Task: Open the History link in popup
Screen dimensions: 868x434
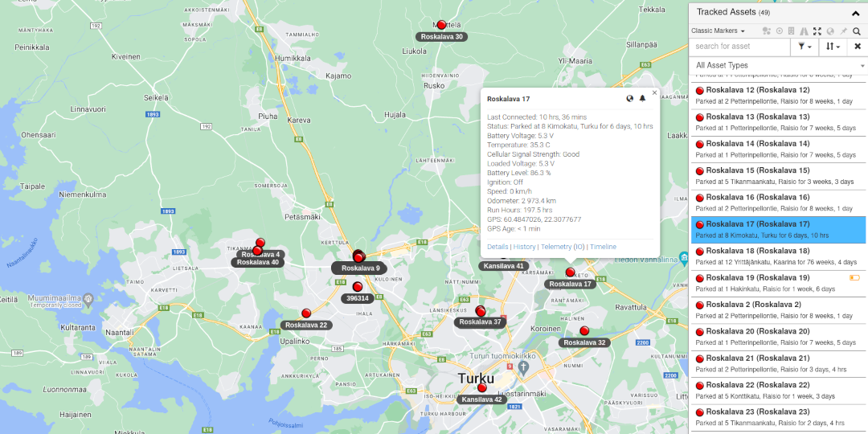Action: 524,247
